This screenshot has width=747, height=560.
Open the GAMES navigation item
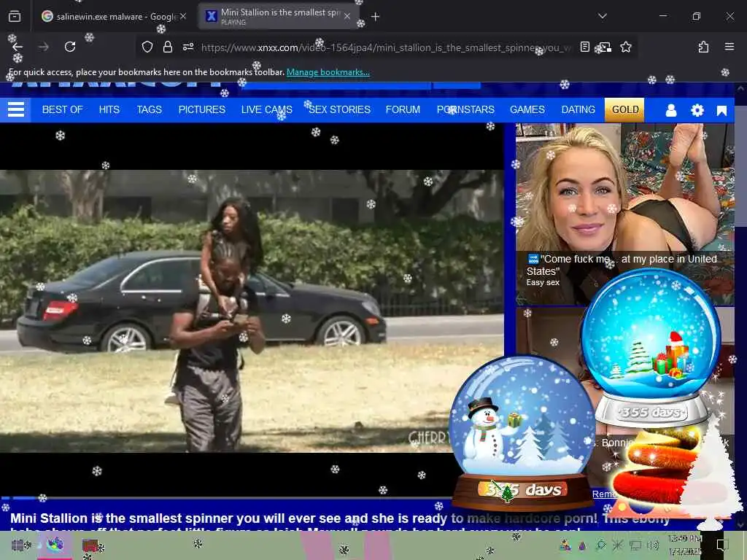(527, 109)
